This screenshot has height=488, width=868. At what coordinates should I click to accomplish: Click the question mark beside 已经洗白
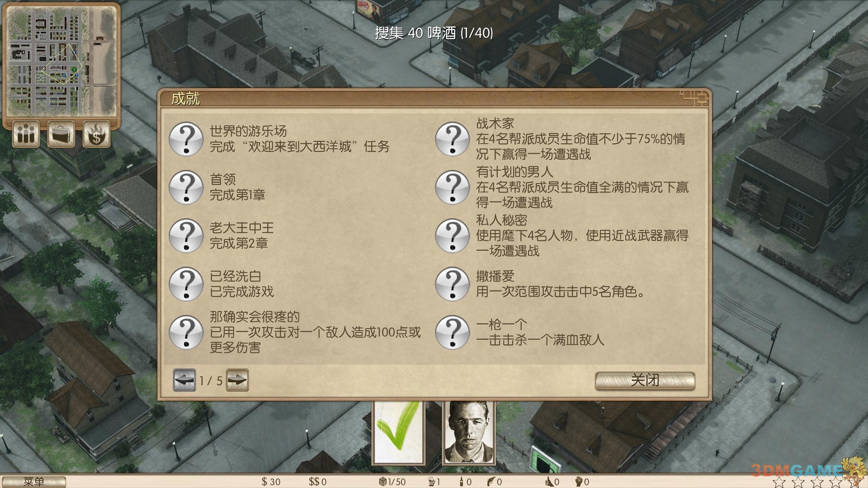[x=186, y=284]
